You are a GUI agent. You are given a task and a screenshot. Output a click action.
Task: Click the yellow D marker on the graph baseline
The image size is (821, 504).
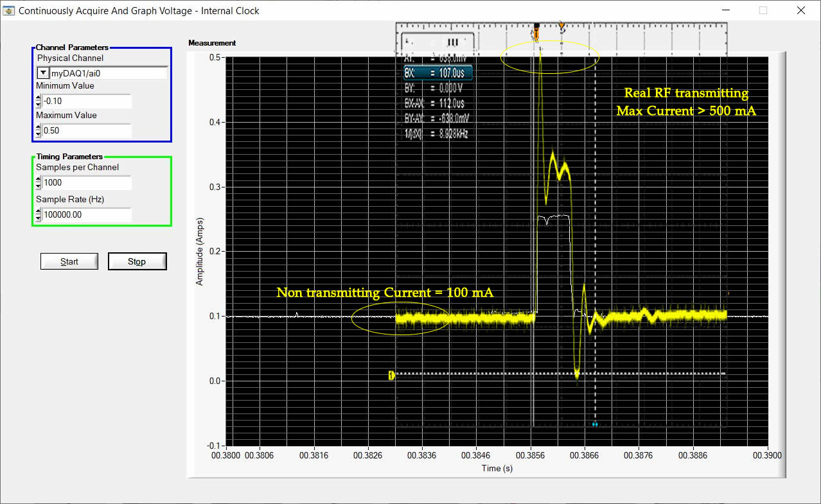click(391, 376)
